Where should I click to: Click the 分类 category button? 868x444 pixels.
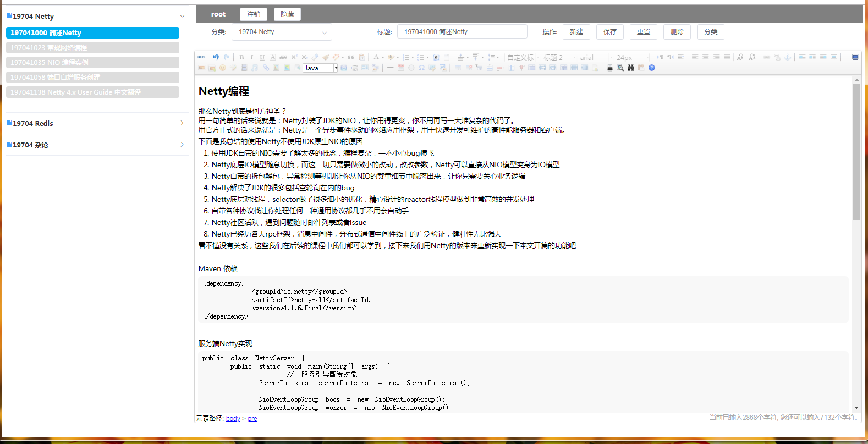[x=711, y=32]
